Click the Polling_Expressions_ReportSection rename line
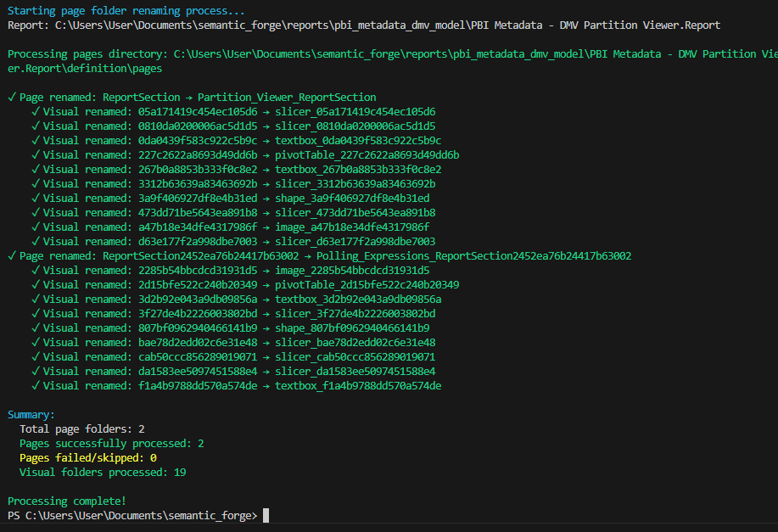The image size is (778, 532). point(365,255)
